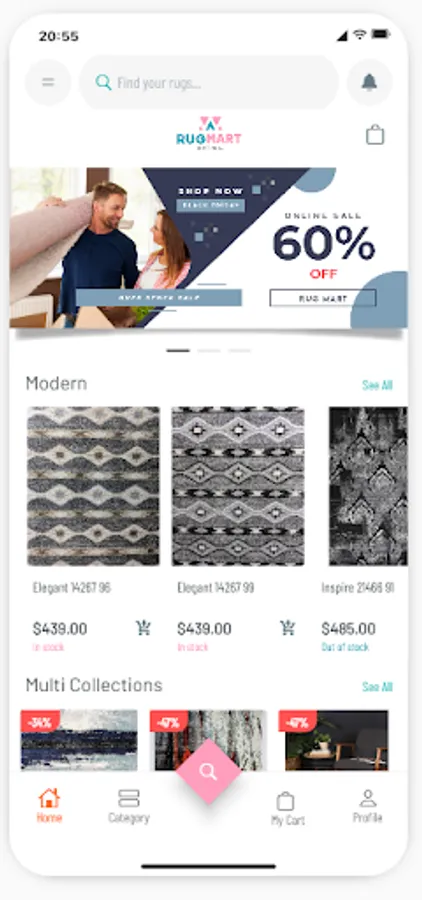Image resolution: width=422 pixels, height=900 pixels.
Task: Tap the pink diamond search button
Action: [208, 772]
